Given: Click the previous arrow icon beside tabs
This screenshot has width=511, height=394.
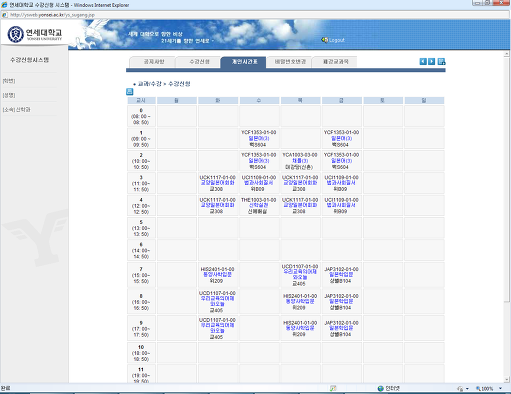Looking at the screenshot, I should (423, 61).
